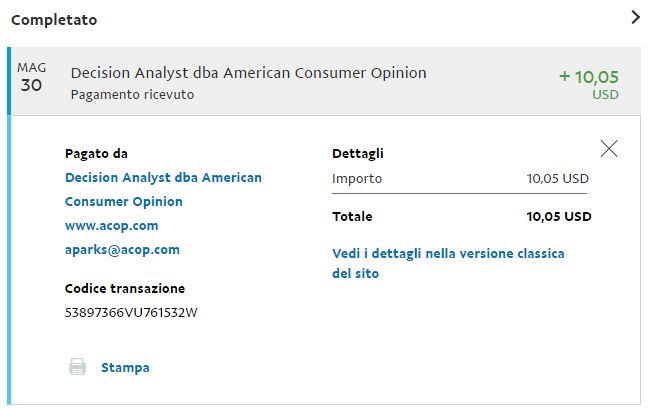Open Vedi i dettagli nella versione classica

pyautogui.click(x=448, y=254)
